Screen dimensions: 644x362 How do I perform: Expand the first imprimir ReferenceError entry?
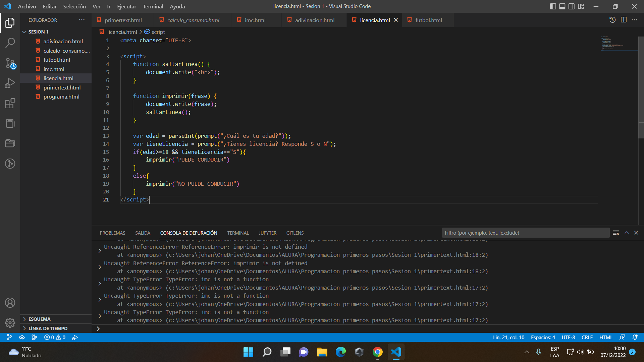click(x=100, y=251)
